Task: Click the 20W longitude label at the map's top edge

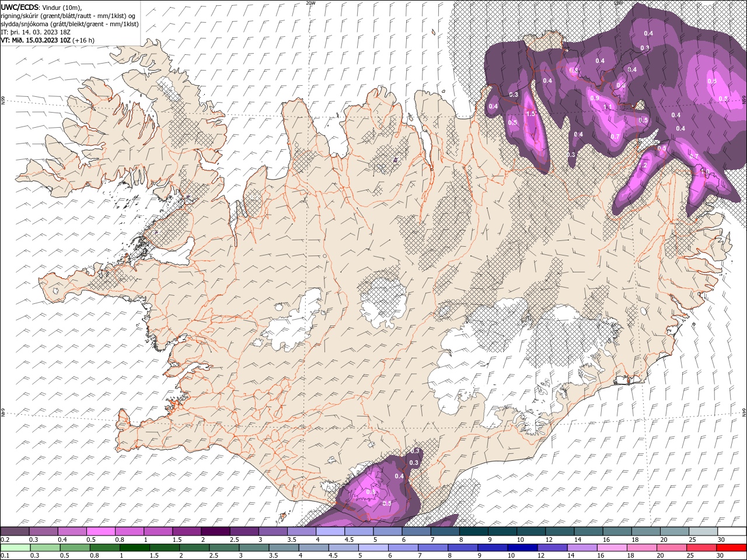Action: point(311,3)
